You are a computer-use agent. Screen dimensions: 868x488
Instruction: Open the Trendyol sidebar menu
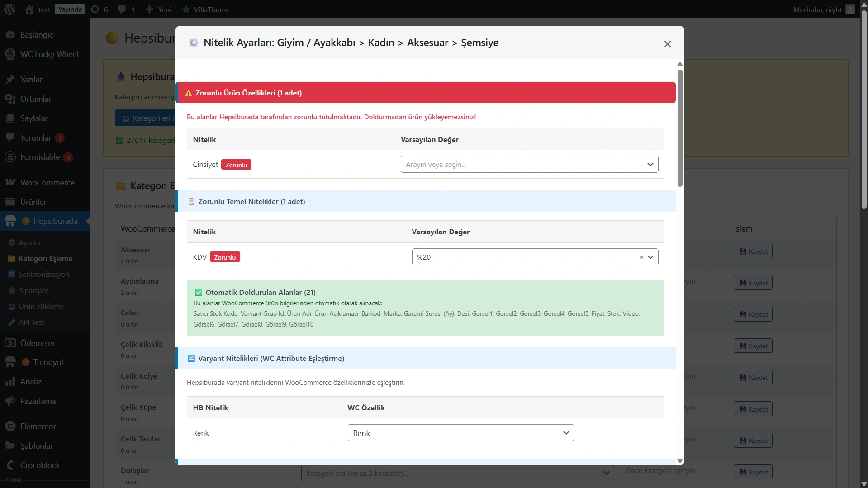48,362
